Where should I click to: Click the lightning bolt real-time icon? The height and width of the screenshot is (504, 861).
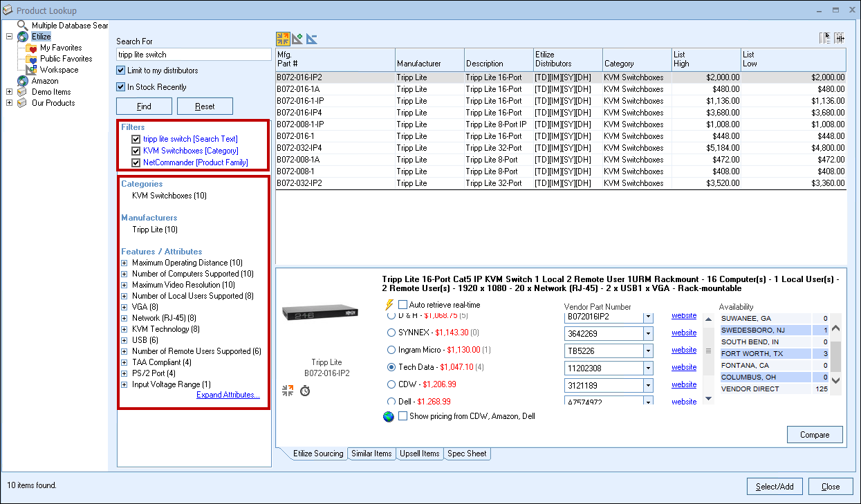(389, 305)
